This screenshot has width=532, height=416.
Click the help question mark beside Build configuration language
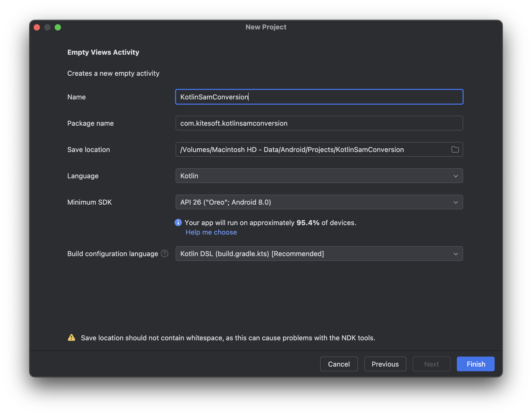click(x=165, y=253)
